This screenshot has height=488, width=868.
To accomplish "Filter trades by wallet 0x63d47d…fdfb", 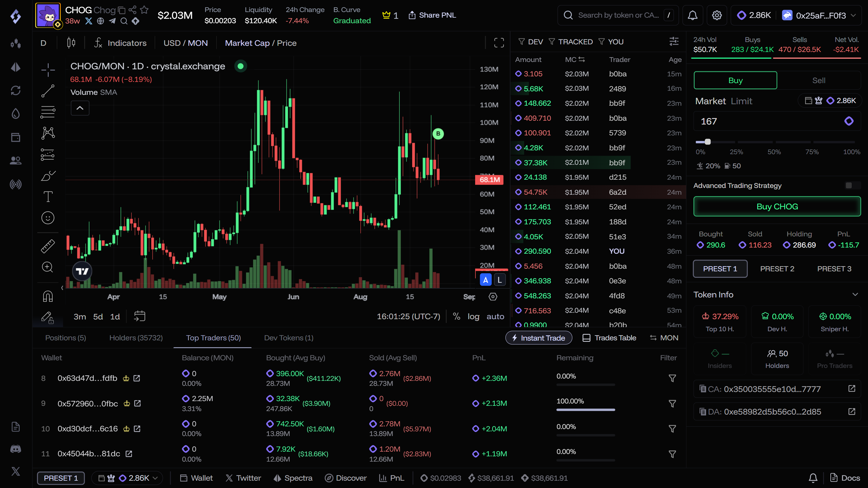I will pos(672,378).
